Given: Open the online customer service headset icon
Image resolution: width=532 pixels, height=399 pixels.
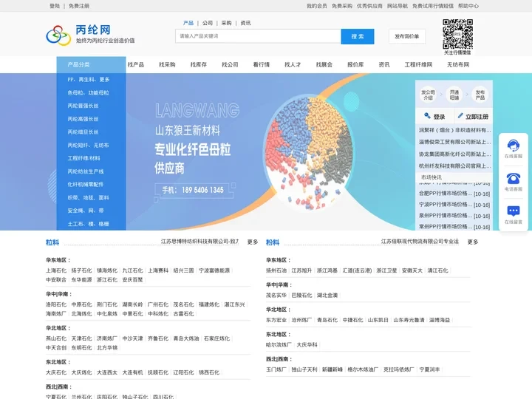Looking at the screenshot, I should click(513, 146).
